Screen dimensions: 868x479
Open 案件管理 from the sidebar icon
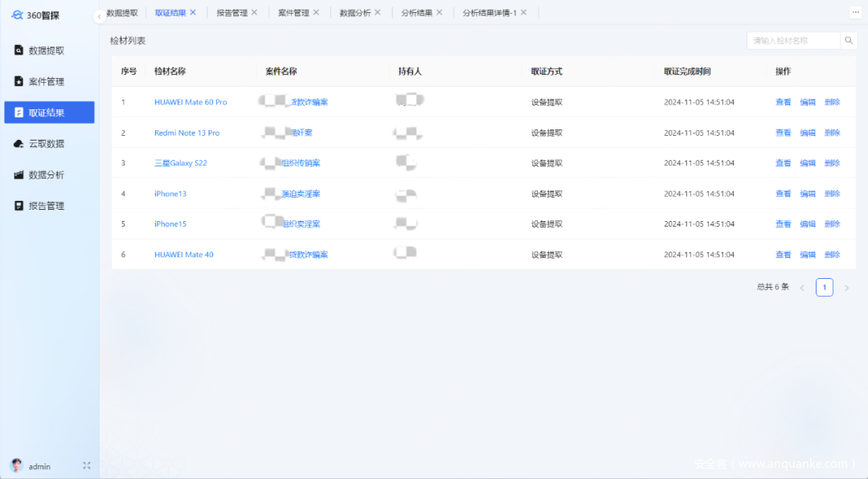(x=18, y=81)
